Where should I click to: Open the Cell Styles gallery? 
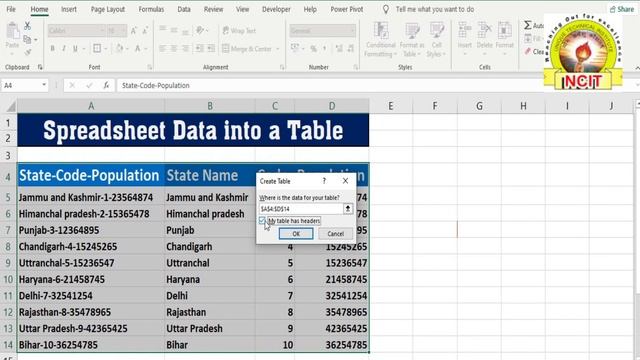click(436, 40)
